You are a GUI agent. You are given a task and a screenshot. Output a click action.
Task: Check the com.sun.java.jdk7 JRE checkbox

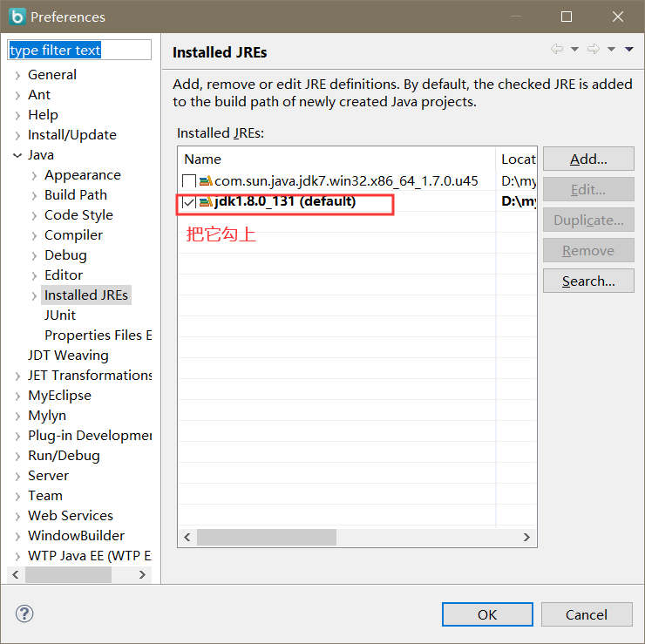[x=189, y=181]
